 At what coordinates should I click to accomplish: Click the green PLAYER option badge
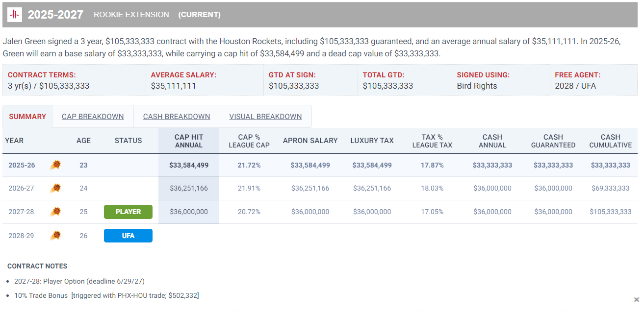pos(128,212)
